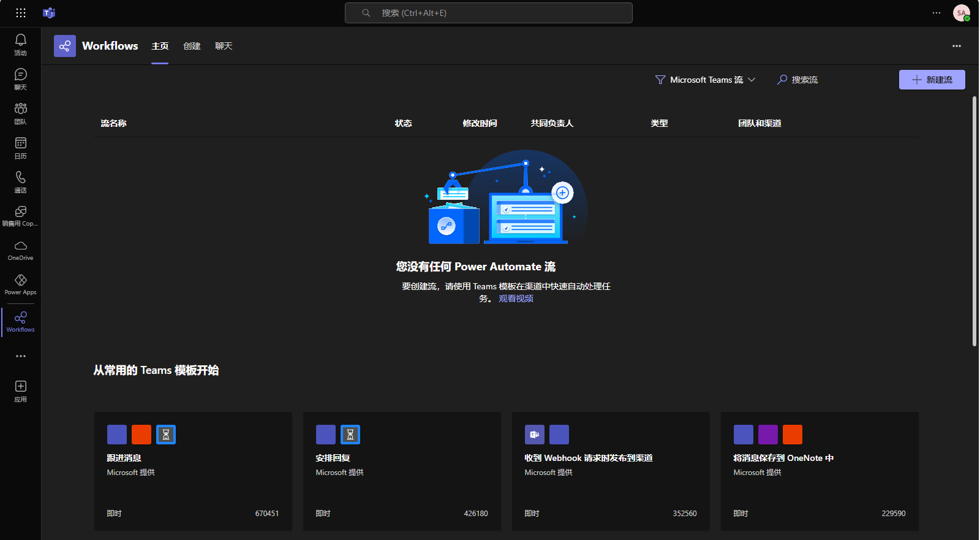Open 收到 Webhook 请求时发布到渠道 template title
Screen dimensions: 980x540
click(x=589, y=458)
